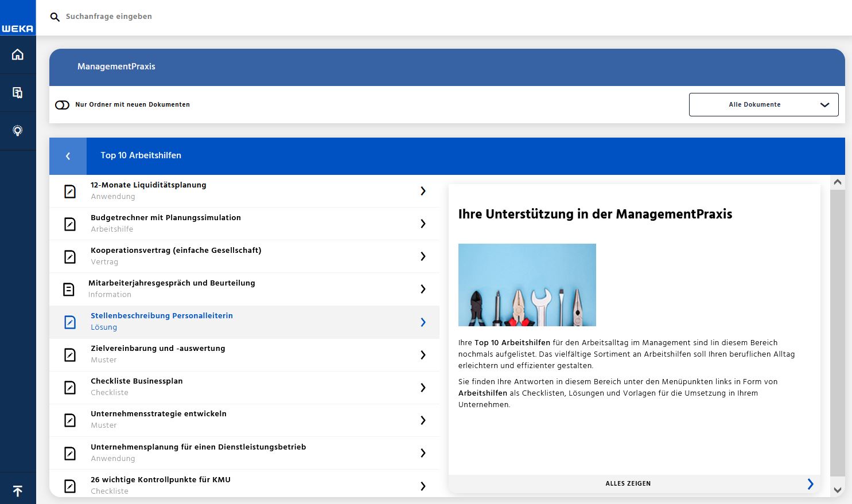Expand the Budgetrechner mit Planungssimulation chevron
The image size is (852, 504).
click(423, 224)
